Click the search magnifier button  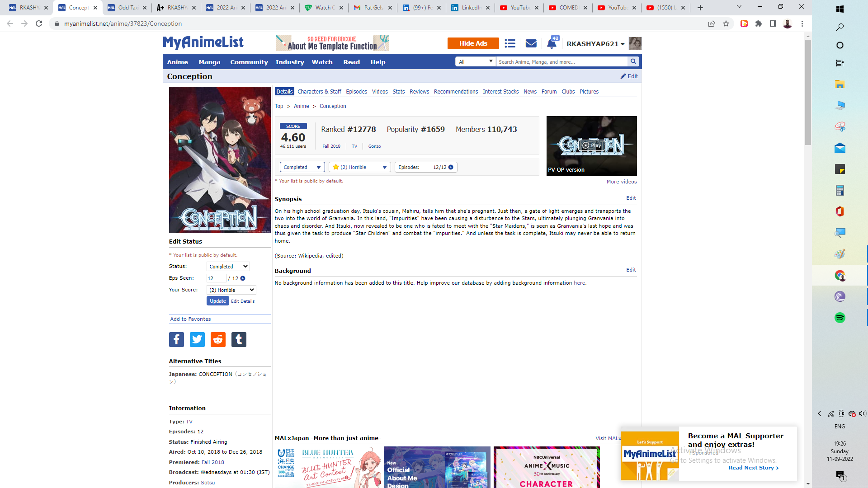coord(633,61)
